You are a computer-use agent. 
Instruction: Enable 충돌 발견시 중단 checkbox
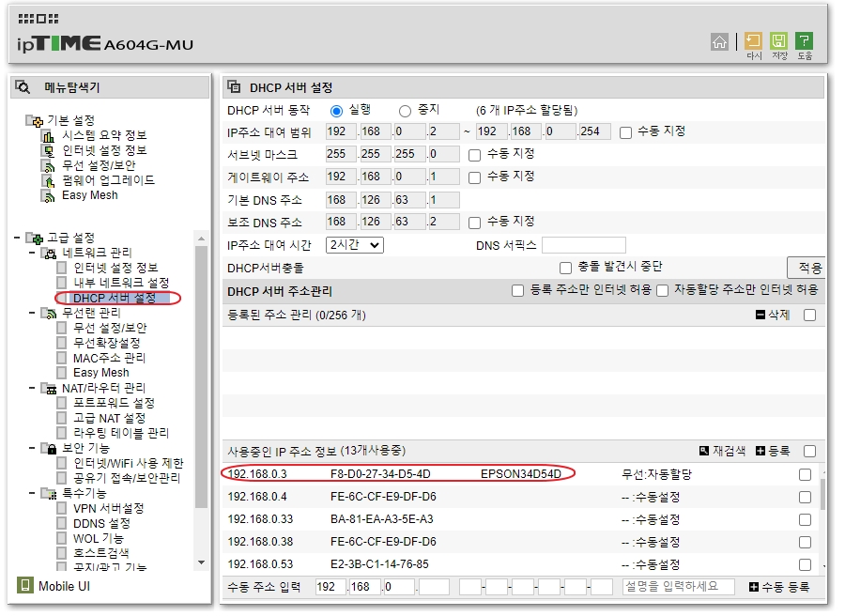click(x=565, y=268)
